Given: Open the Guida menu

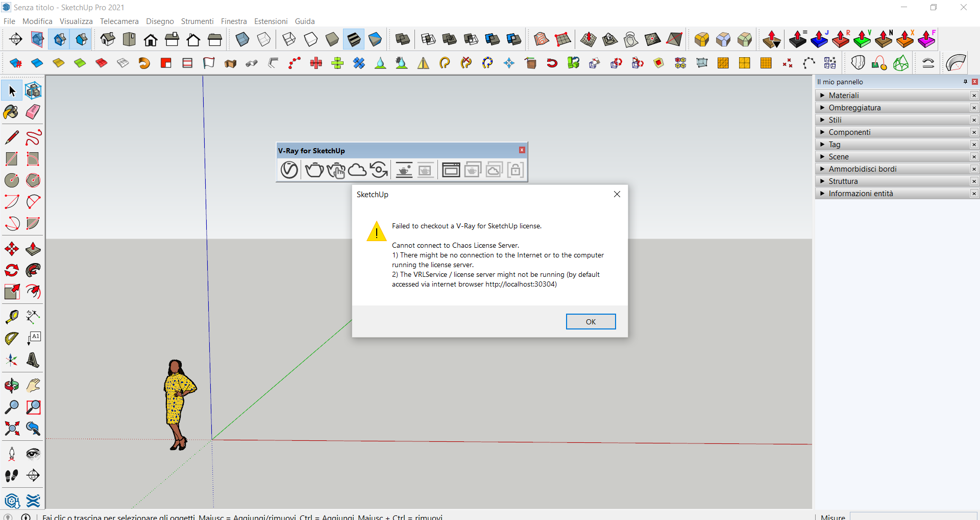Looking at the screenshot, I should [x=305, y=21].
